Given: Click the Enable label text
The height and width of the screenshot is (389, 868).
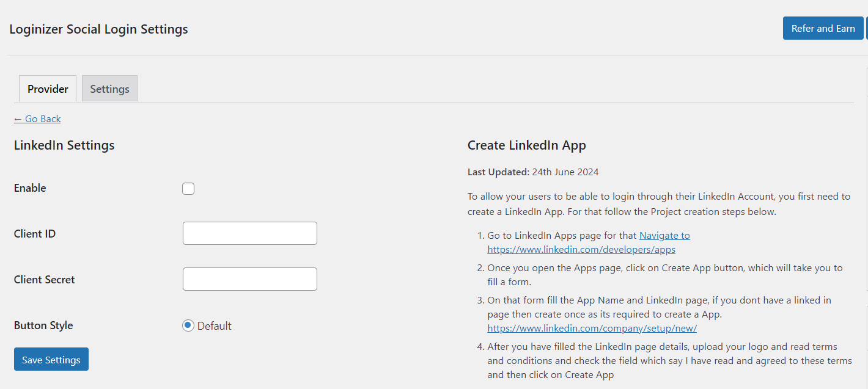Looking at the screenshot, I should (30, 188).
